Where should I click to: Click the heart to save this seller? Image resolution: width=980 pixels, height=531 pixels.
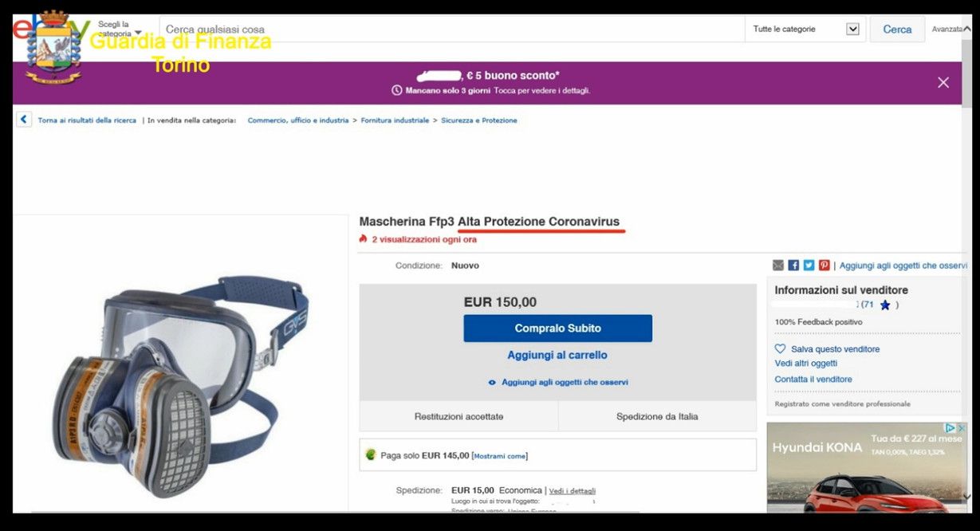coord(781,349)
